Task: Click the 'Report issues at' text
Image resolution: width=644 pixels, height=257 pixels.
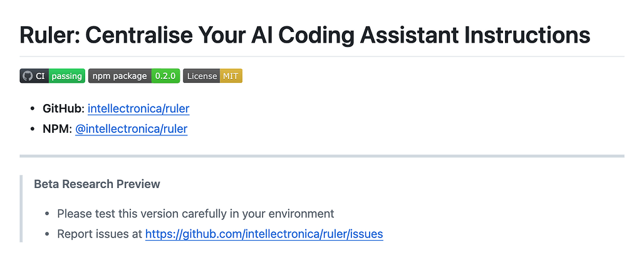Action: click(100, 234)
